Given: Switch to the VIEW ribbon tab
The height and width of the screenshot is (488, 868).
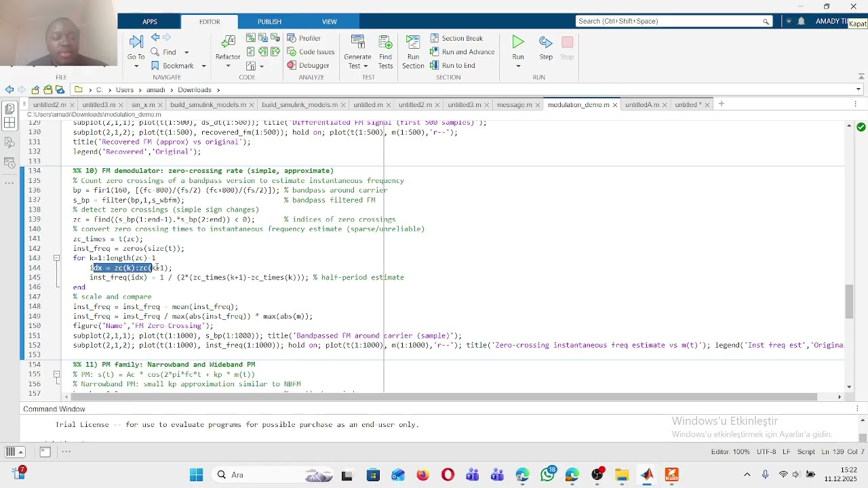Looking at the screenshot, I should [330, 22].
